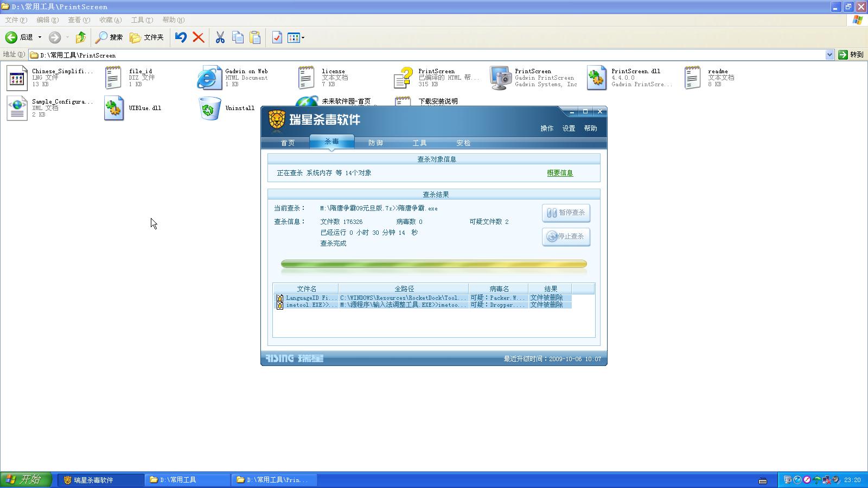Click the blue undo arrow icon
Screen dimensions: 868x488
click(181, 37)
